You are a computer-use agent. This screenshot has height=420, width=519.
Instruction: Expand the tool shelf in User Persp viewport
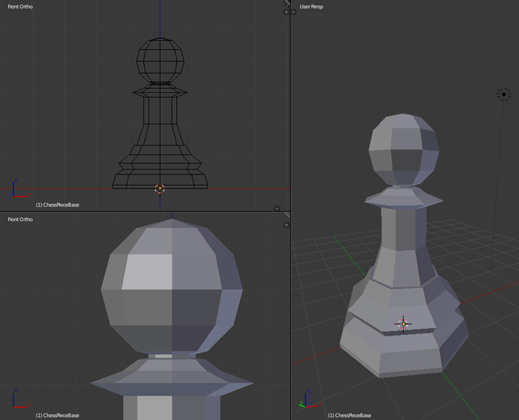(x=294, y=12)
